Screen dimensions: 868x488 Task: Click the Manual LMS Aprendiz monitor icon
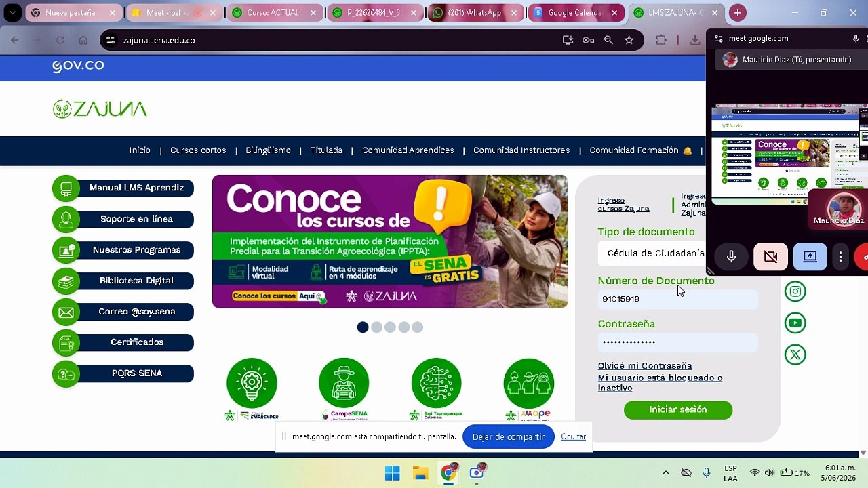(x=66, y=188)
